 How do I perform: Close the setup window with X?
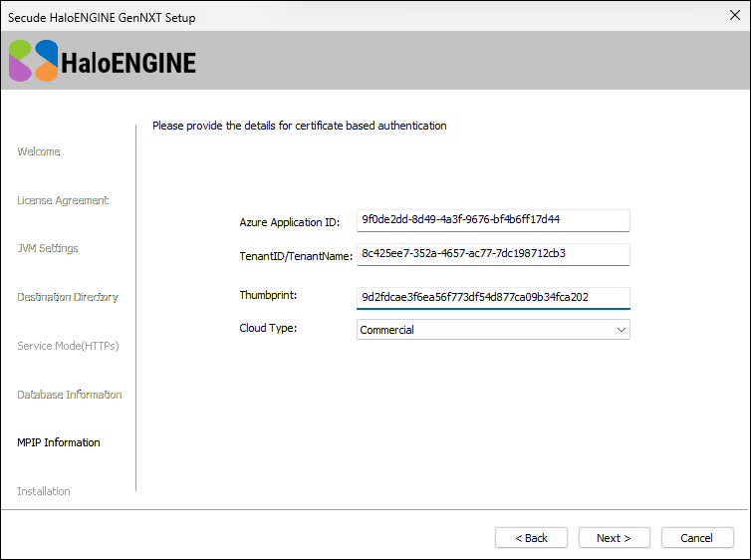[x=735, y=15]
